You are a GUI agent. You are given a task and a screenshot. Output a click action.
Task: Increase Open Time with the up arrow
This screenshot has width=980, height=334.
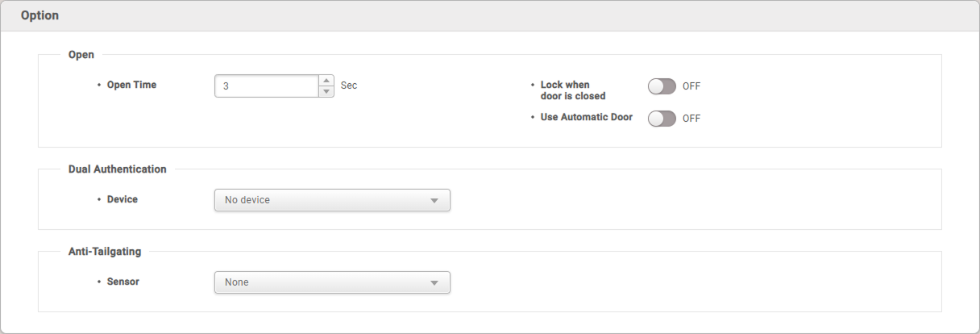pos(326,80)
